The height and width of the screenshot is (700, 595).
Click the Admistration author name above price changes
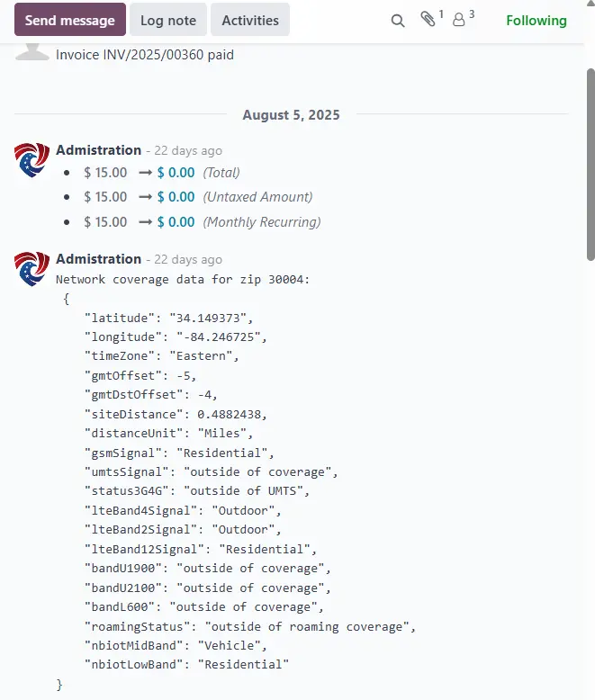tap(98, 150)
